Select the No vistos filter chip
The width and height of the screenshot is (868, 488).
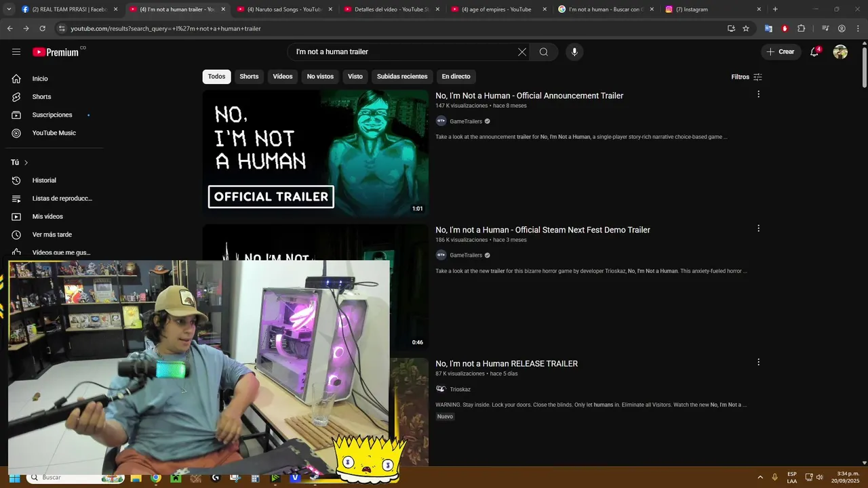(x=320, y=77)
